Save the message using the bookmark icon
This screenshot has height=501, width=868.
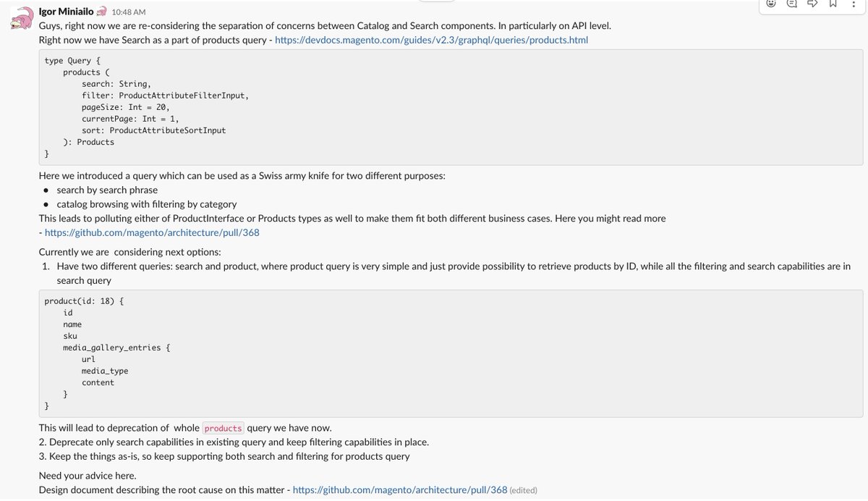[x=832, y=4]
